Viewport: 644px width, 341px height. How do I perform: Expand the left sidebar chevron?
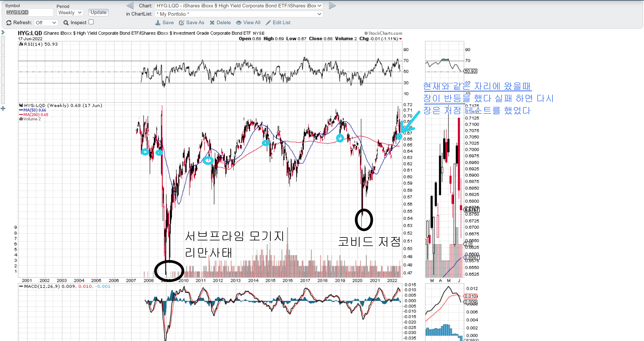tap(3, 32)
